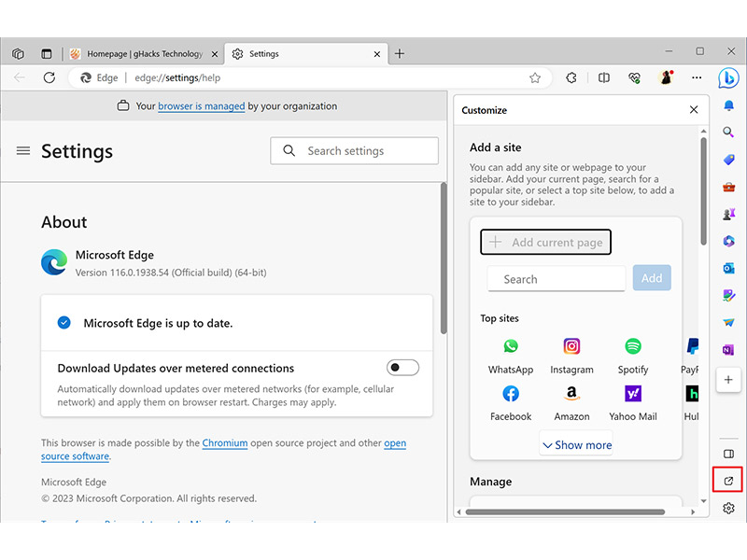Add Facebook from Top sites
This screenshot has height=560, width=747.
tap(511, 403)
